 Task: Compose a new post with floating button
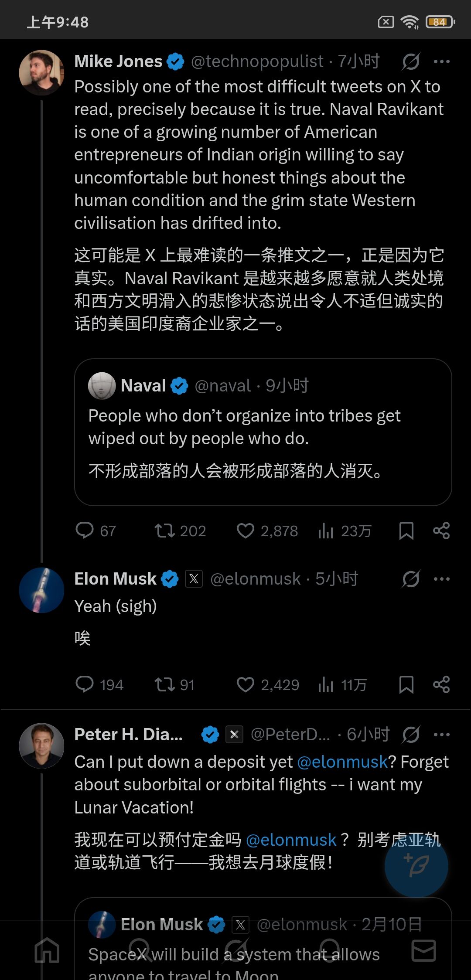click(416, 865)
